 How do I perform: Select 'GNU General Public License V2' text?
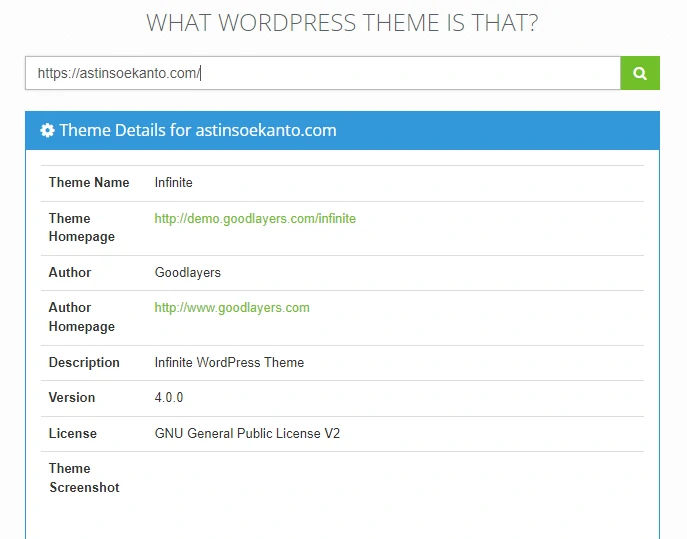(x=247, y=433)
